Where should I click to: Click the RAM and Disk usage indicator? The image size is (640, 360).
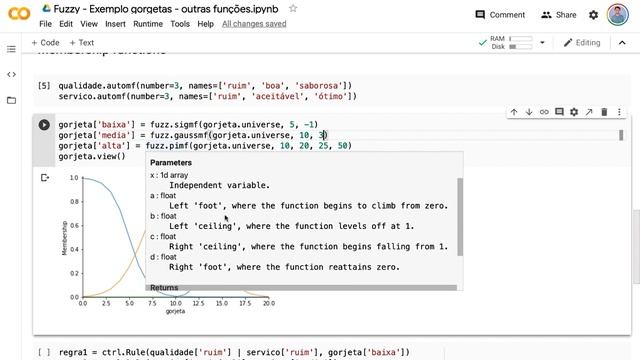pos(511,42)
